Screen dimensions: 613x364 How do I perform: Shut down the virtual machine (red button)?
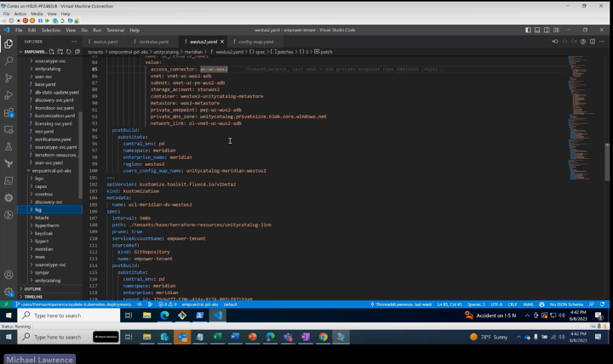click(x=26, y=20)
